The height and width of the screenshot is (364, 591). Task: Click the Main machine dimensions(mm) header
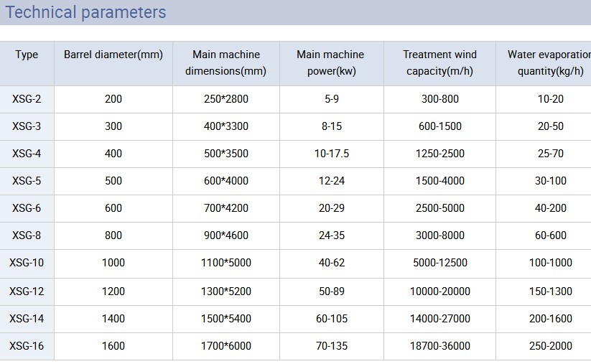[225, 62]
